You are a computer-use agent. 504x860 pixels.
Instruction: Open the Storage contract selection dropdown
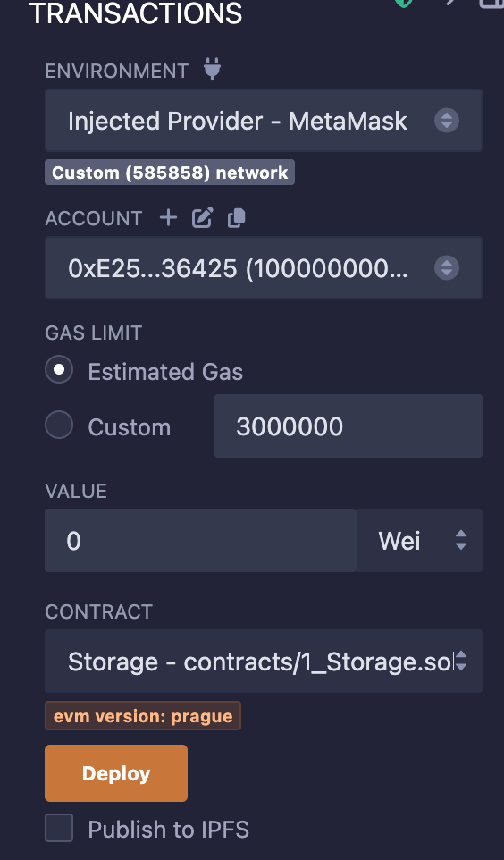[264, 661]
